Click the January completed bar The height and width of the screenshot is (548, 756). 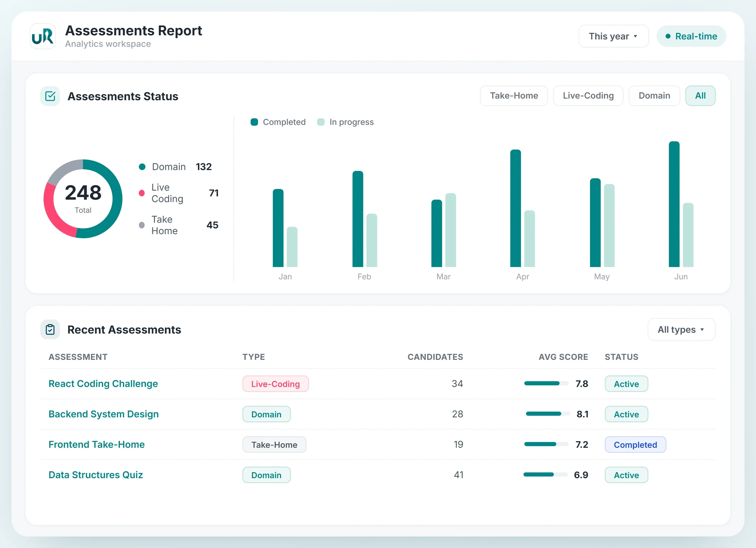tap(278, 228)
